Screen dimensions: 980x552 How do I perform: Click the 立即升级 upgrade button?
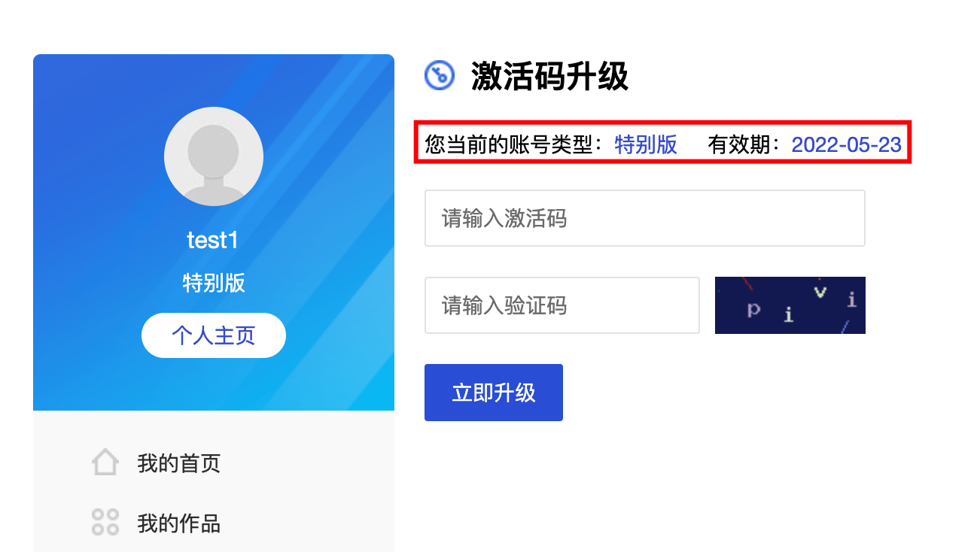click(x=494, y=393)
